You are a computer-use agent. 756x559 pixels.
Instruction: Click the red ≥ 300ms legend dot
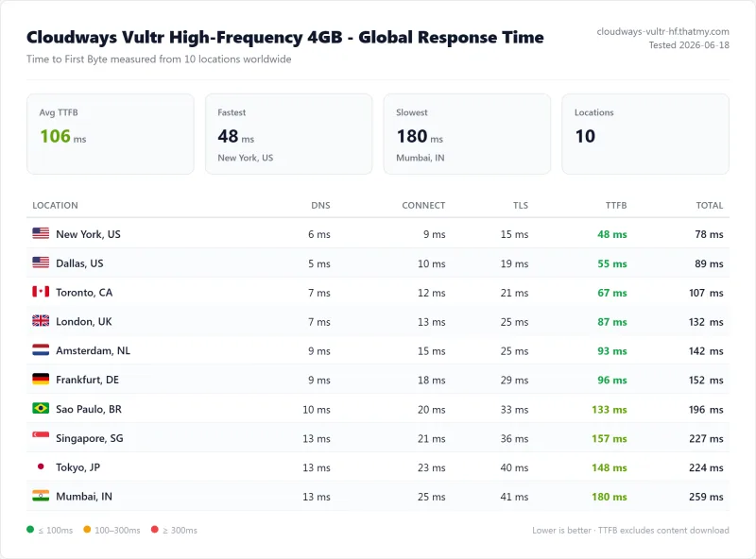[x=154, y=530]
